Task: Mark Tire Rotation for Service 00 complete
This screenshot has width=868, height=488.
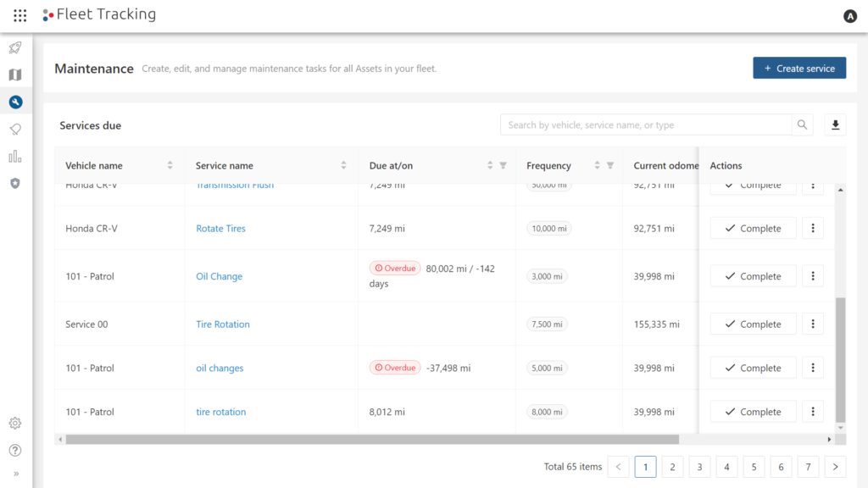Action: [x=753, y=323]
